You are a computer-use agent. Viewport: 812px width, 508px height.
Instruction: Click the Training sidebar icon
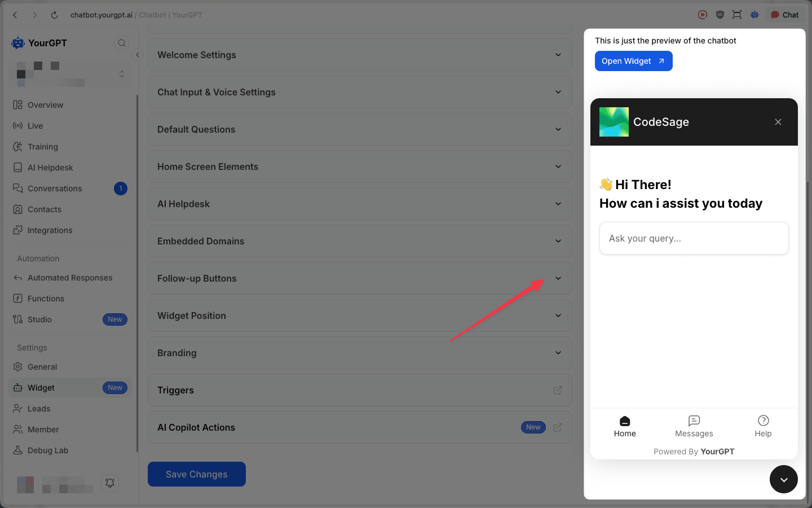pyautogui.click(x=17, y=146)
